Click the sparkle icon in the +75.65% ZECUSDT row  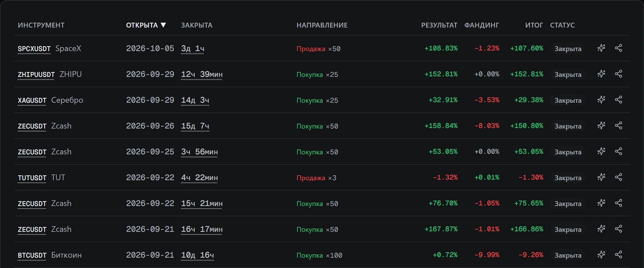[601, 203]
